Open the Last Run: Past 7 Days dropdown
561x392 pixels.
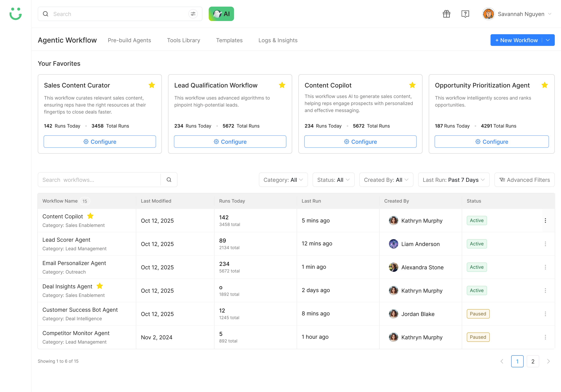454,180
